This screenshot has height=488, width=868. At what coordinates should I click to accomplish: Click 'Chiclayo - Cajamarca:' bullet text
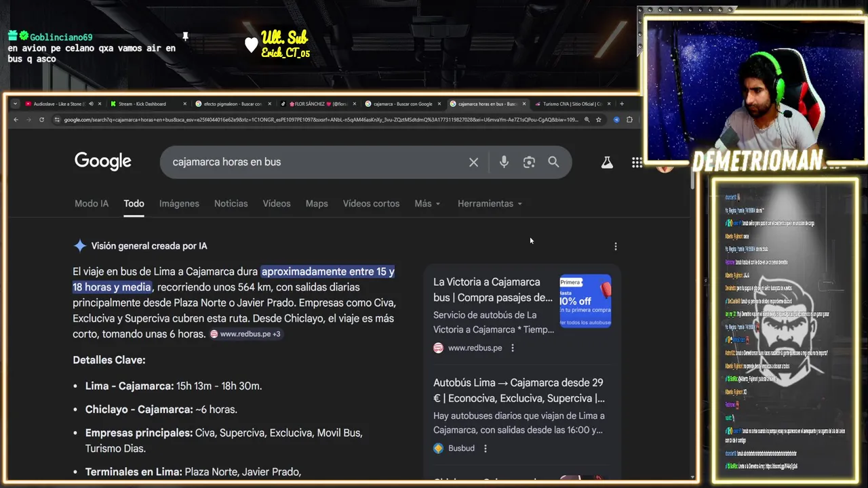click(139, 409)
